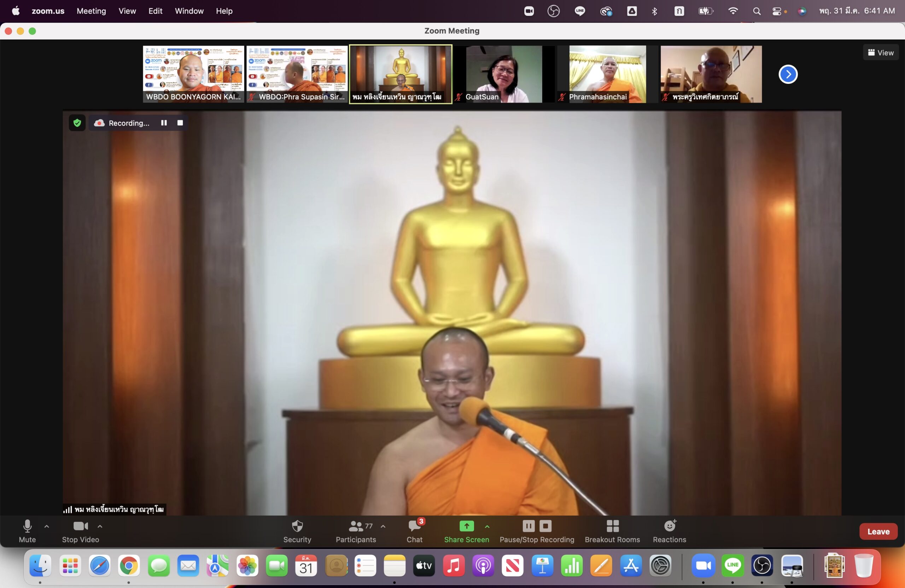
Task: Expand audio options arrow beside Mute
Action: click(47, 526)
